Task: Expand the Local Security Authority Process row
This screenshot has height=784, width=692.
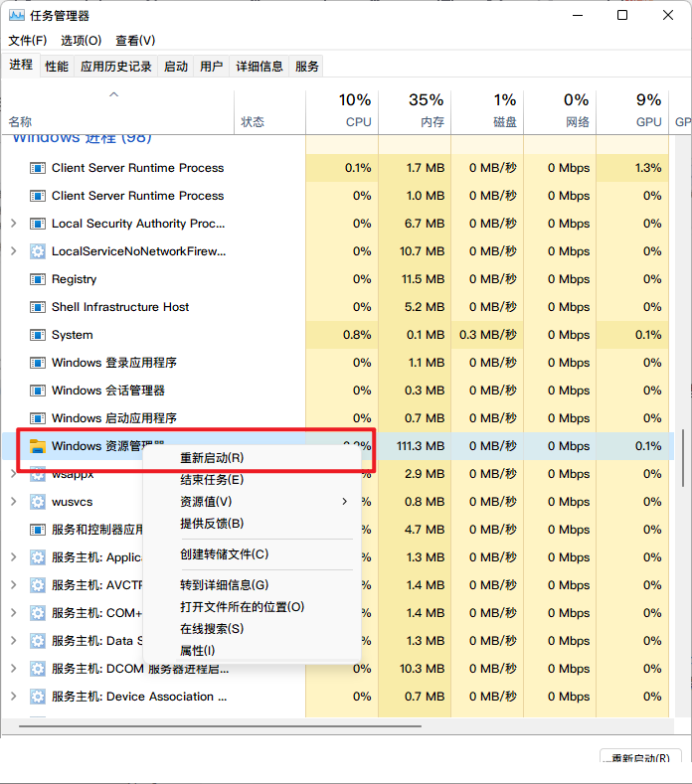Action: coord(13,224)
